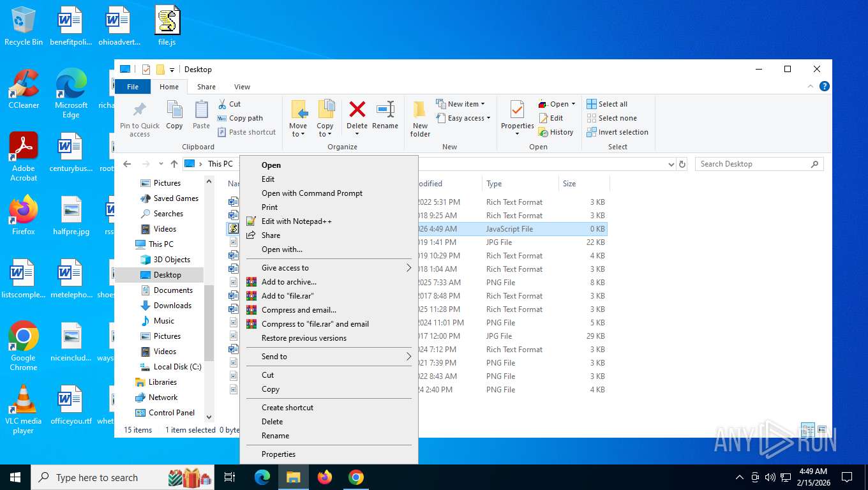Expand Give access to submenu

coord(329,268)
